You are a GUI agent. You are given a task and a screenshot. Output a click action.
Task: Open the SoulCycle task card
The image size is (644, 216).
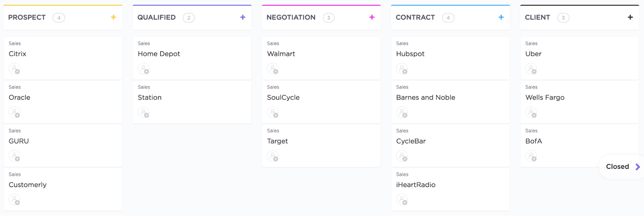283,98
